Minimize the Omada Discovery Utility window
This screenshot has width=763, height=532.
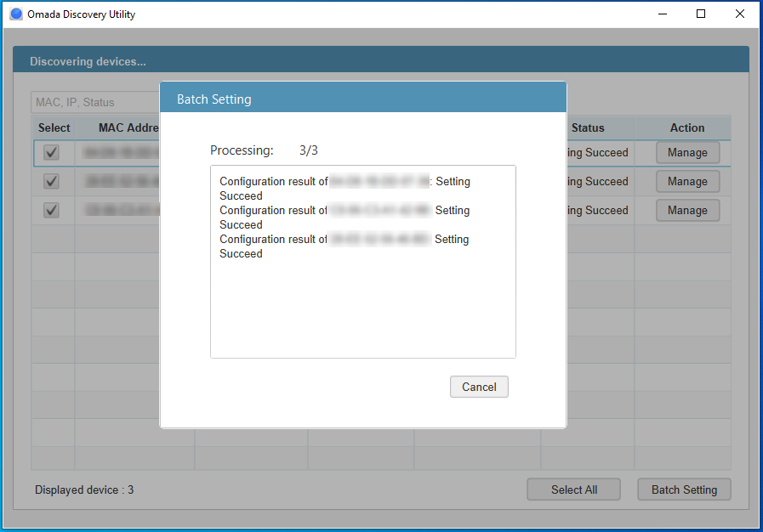pyautogui.click(x=662, y=14)
